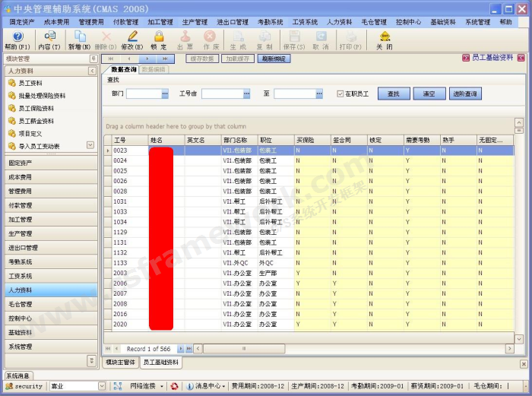Click the 新增(N) new record icon
Screen dimensions: 532x396
click(80, 36)
